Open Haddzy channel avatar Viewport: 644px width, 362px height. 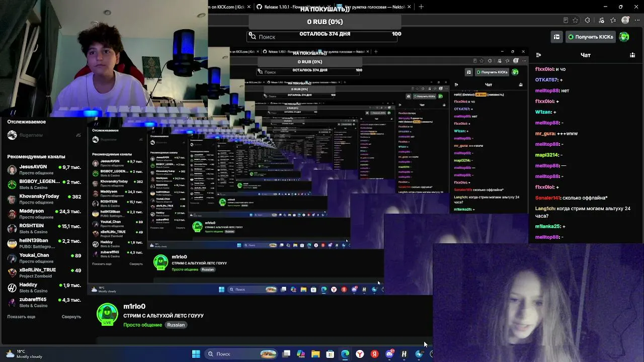tap(12, 288)
